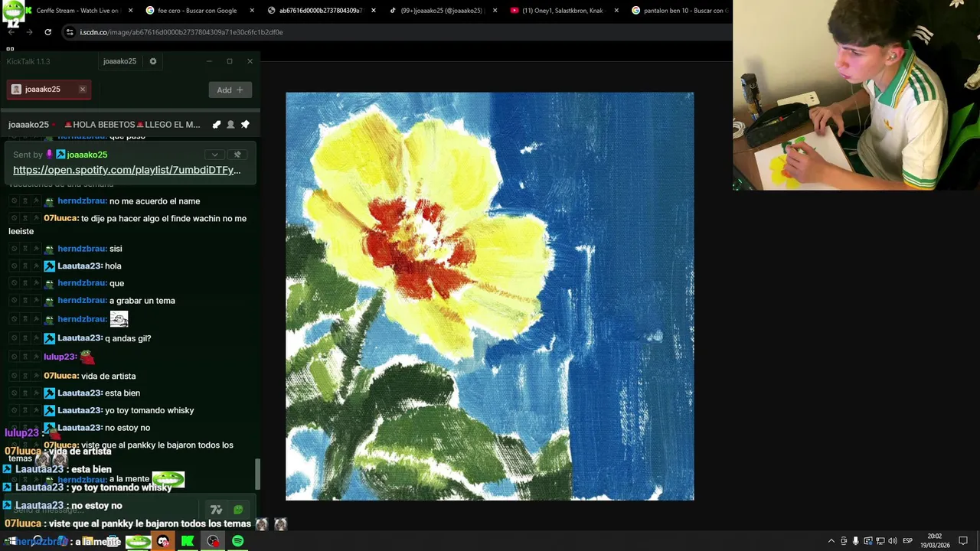The image size is (980, 551).
Task: Switch to the joaaako25 TikTok tab
Action: tap(440, 11)
